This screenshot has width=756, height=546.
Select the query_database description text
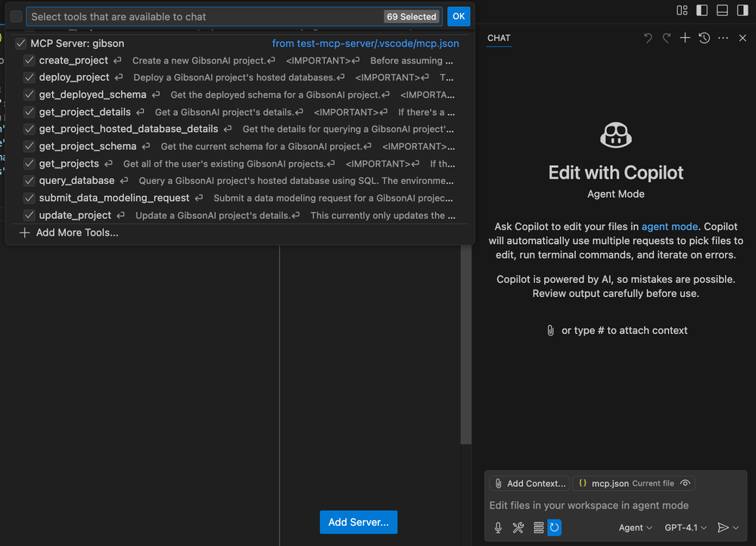pyautogui.click(x=296, y=180)
